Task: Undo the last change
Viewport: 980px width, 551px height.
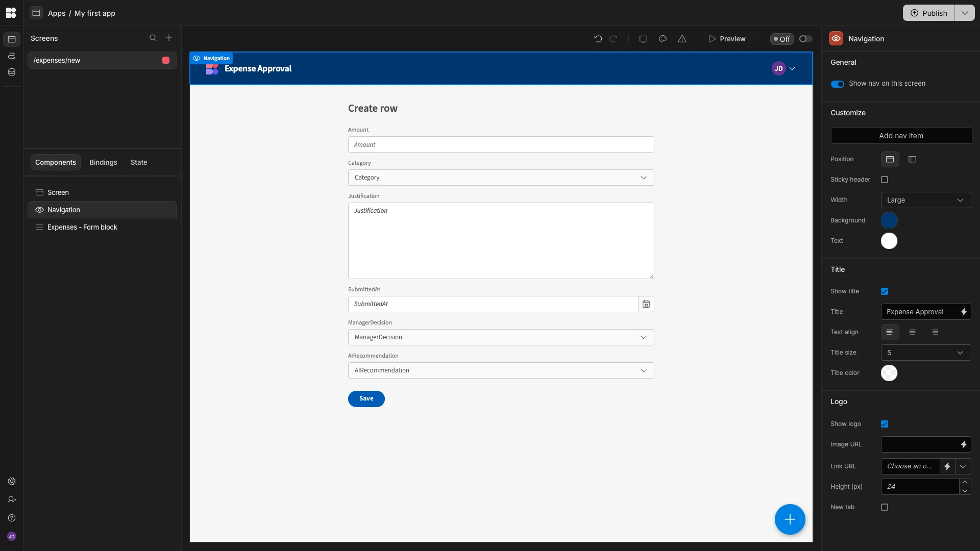Action: click(x=598, y=38)
